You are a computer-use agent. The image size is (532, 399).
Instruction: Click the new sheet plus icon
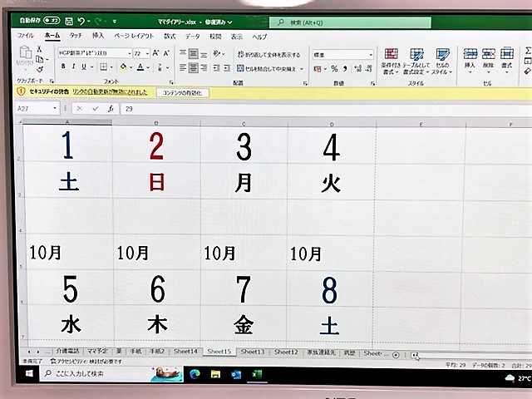[396, 355]
